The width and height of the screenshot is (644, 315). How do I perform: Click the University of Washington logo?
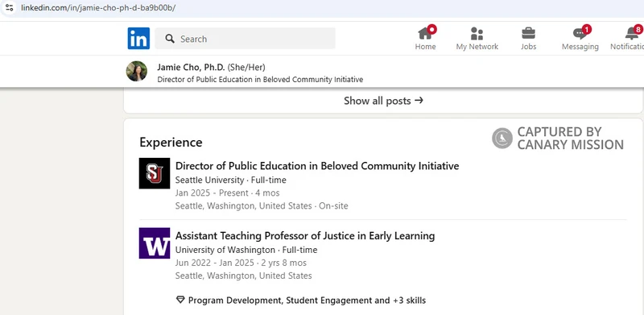(155, 243)
